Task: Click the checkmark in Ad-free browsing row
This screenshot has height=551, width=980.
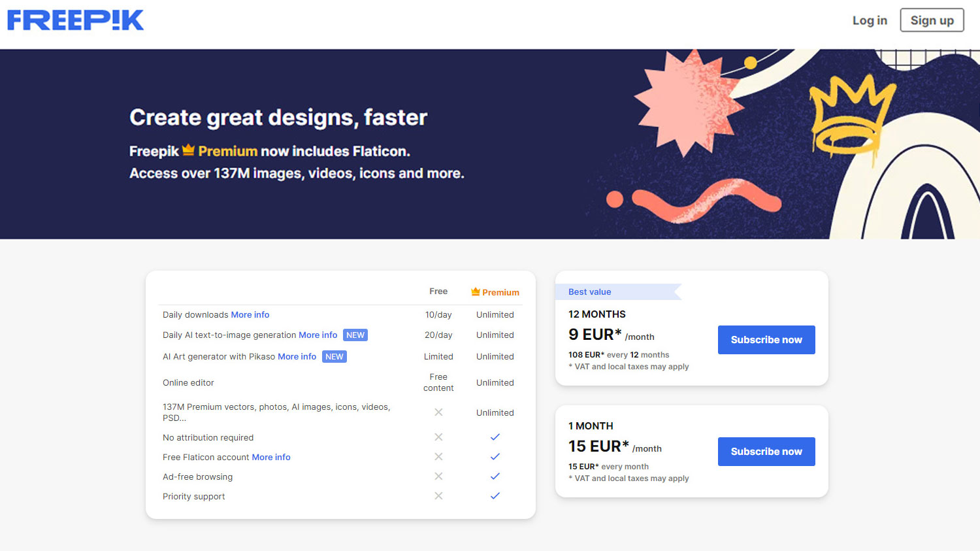Action: pyautogui.click(x=495, y=476)
